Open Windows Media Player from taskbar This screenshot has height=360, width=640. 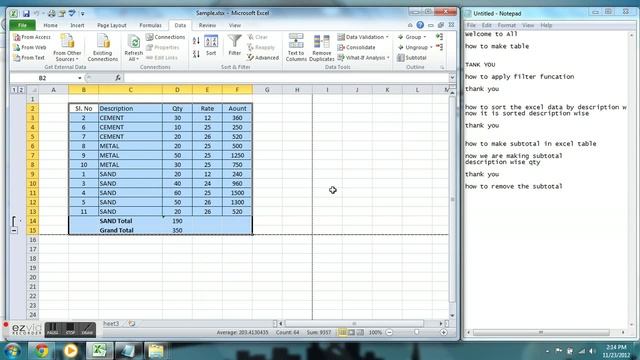(x=70, y=351)
